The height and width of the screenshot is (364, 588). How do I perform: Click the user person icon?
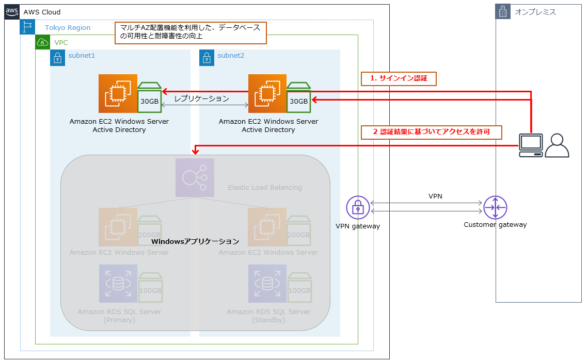[x=557, y=145]
